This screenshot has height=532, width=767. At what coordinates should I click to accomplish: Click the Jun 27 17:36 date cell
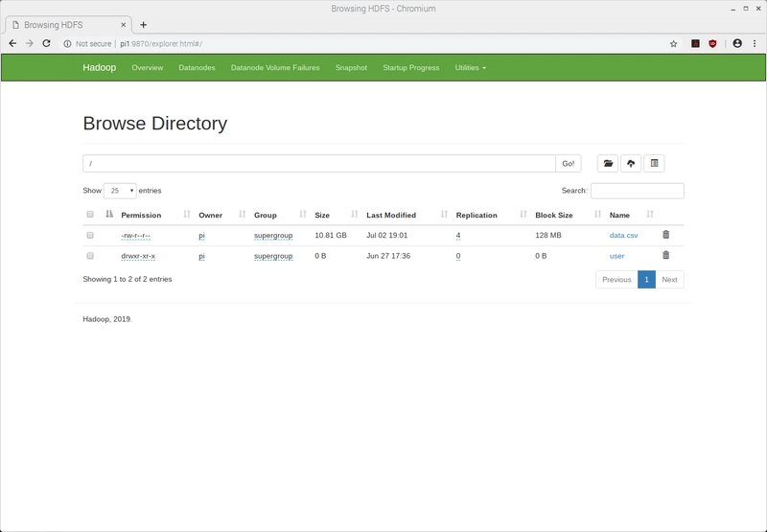[388, 256]
